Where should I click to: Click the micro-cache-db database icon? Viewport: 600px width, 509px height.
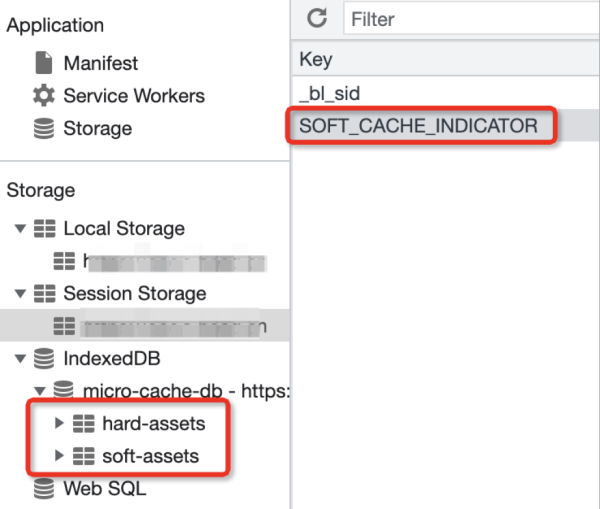(x=63, y=390)
